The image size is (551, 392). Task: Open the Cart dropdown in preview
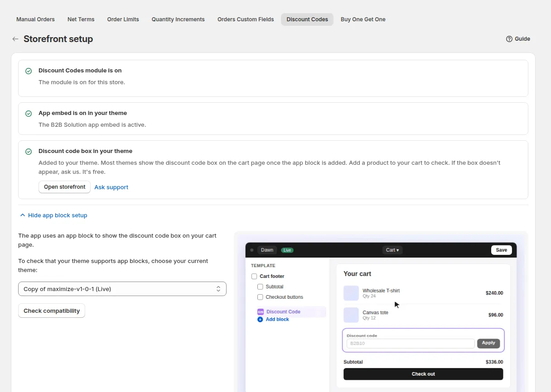pyautogui.click(x=392, y=250)
